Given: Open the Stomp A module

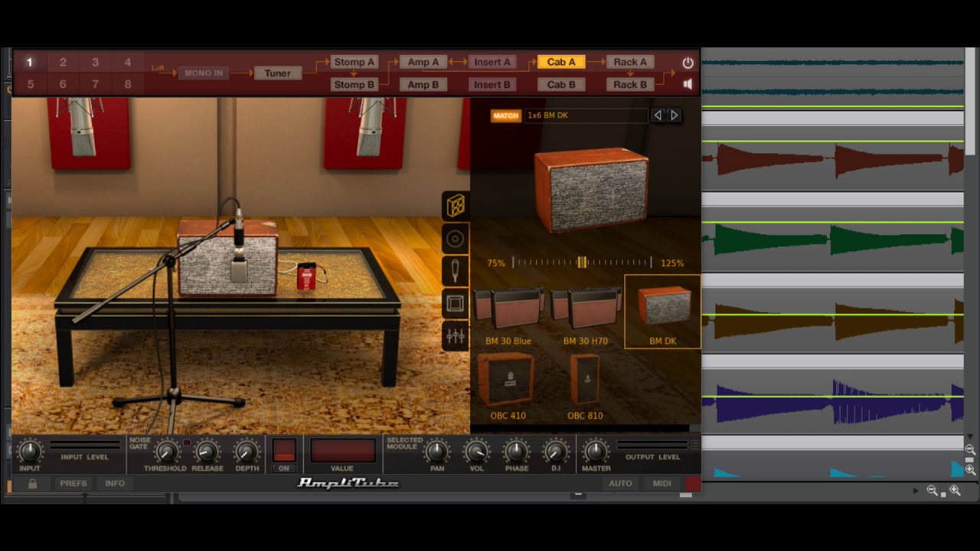Looking at the screenshot, I should point(354,62).
